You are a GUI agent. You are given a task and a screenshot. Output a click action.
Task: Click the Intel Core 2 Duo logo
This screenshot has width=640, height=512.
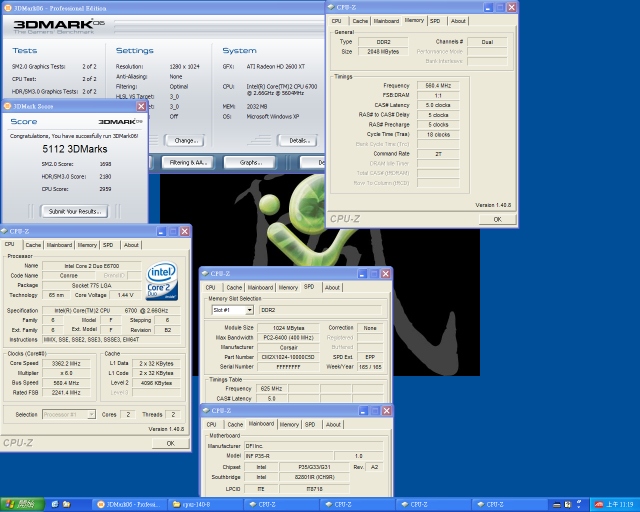point(162,281)
